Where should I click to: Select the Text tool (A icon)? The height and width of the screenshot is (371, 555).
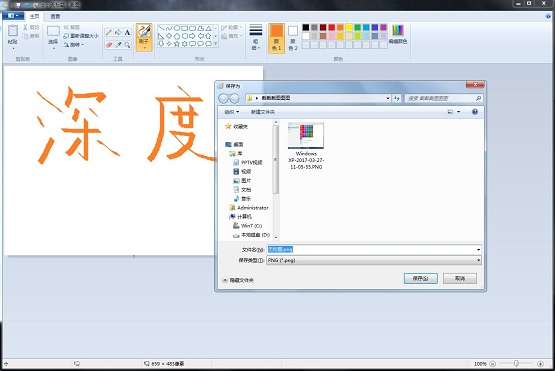[x=127, y=33]
